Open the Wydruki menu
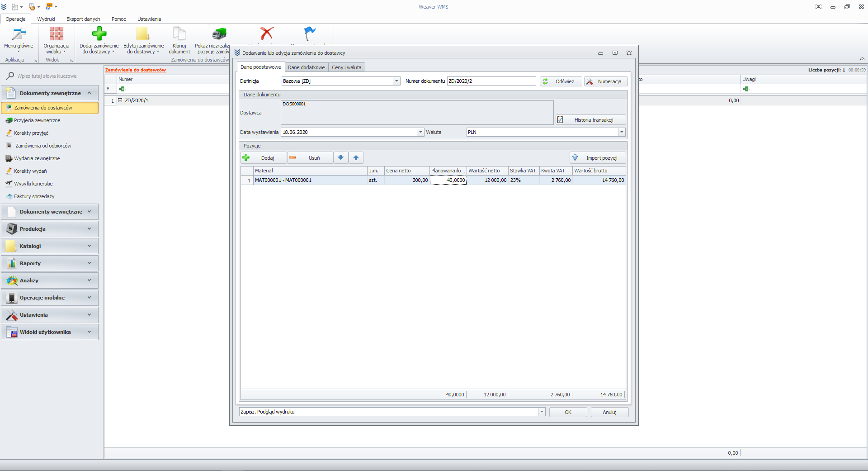Image resolution: width=868 pixels, height=471 pixels. [46, 19]
